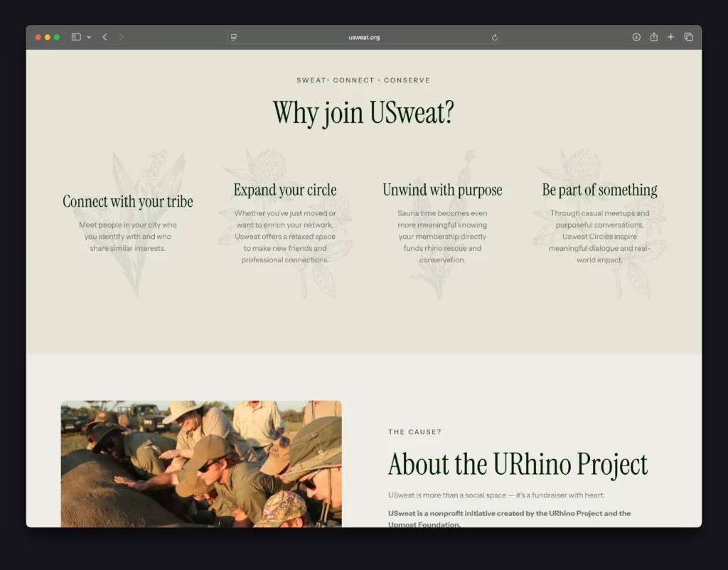
Task: Reload the current page
Action: pyautogui.click(x=494, y=37)
